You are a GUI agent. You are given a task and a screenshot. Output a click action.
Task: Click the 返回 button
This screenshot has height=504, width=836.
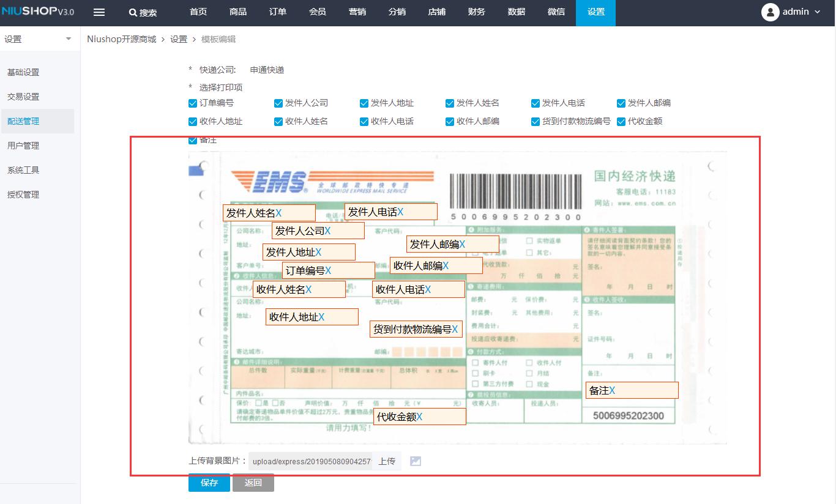(253, 483)
